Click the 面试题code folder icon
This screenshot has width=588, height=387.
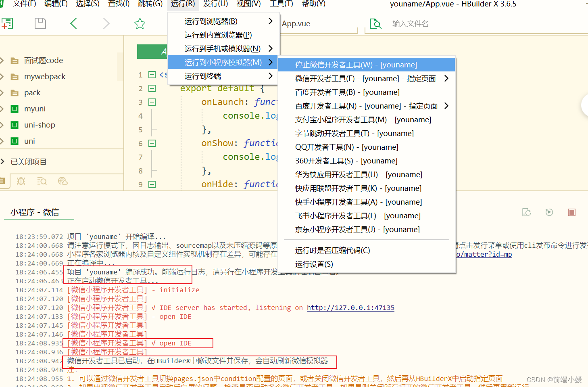click(15, 61)
